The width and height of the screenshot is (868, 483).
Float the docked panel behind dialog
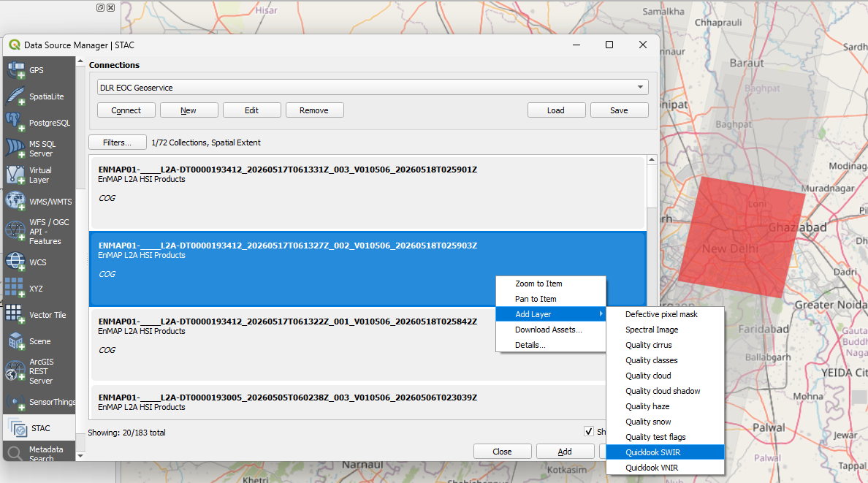pos(100,8)
